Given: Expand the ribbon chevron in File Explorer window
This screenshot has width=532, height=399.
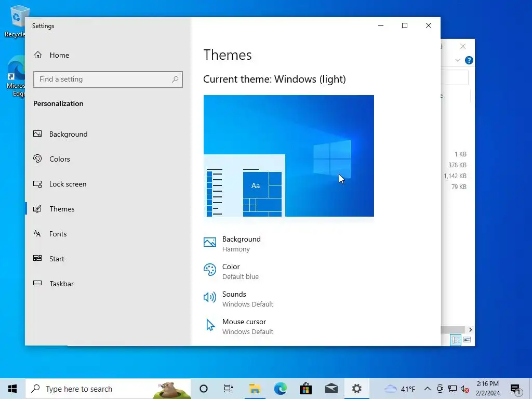Looking at the screenshot, I should [x=457, y=60].
